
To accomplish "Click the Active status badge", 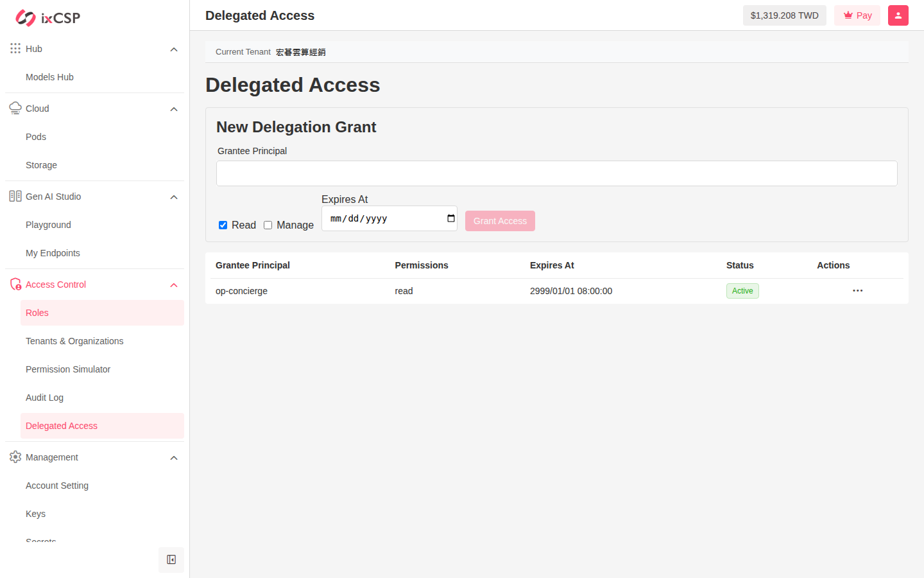I will [742, 291].
